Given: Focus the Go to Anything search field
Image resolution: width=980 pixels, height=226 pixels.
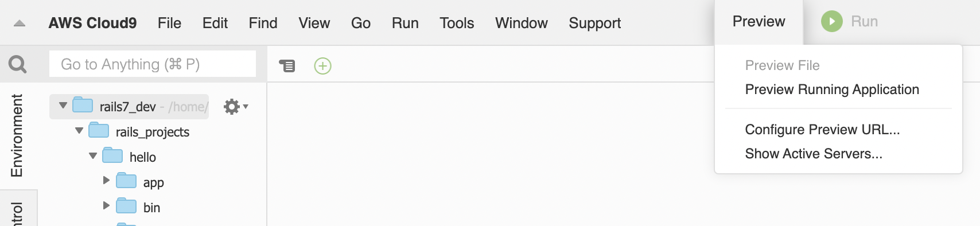Looking at the screenshot, I should 153,64.
